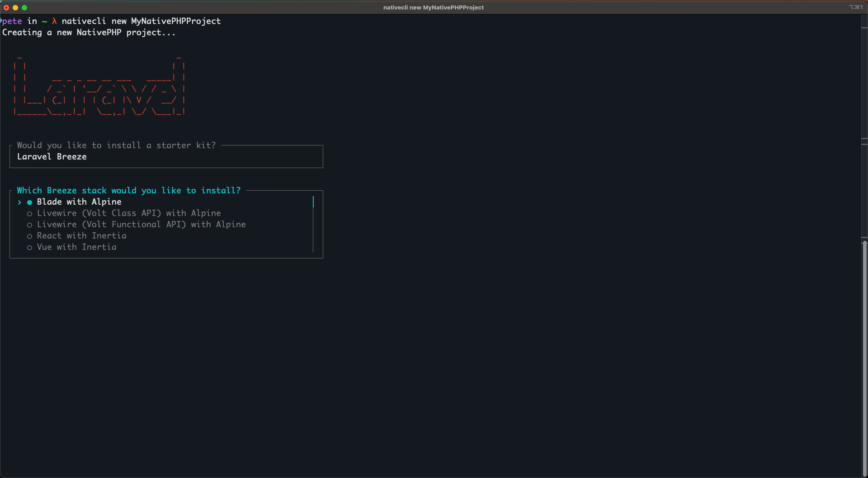Click the terminal window title text

(x=434, y=7)
